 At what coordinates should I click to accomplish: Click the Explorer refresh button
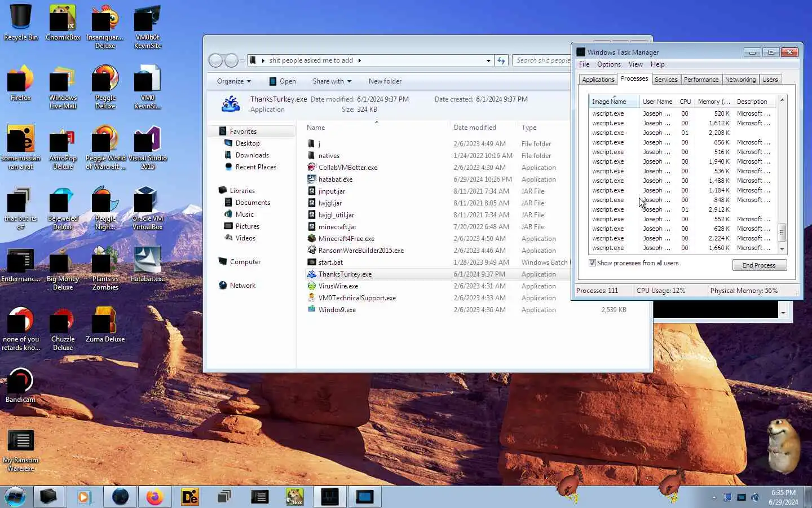tap(501, 60)
